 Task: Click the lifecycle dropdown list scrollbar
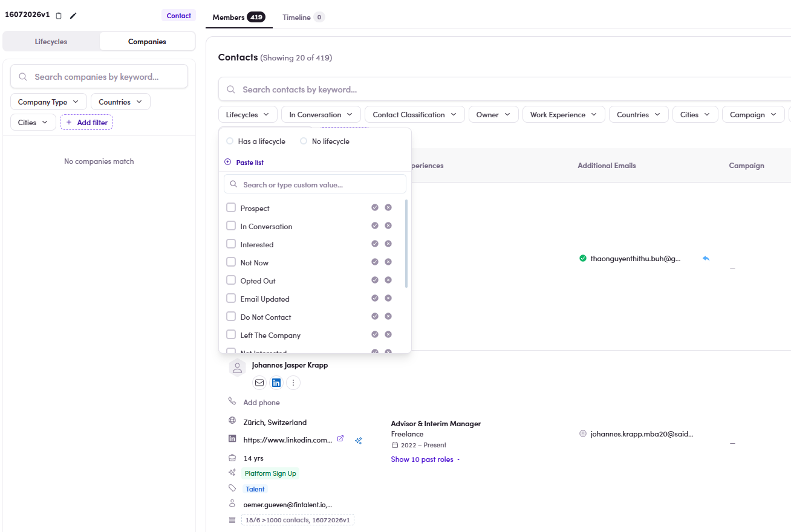(406, 244)
